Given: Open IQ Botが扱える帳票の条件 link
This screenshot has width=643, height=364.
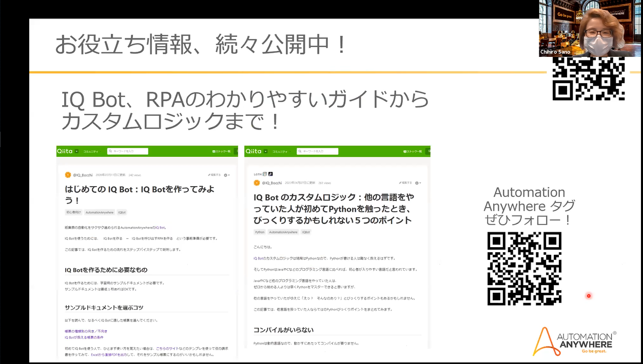Looking at the screenshot, I should (x=84, y=337).
